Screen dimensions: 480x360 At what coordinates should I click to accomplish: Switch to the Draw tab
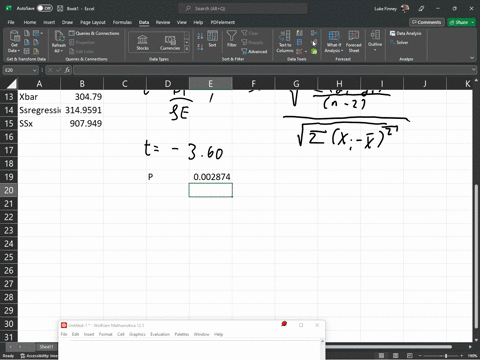(x=67, y=22)
